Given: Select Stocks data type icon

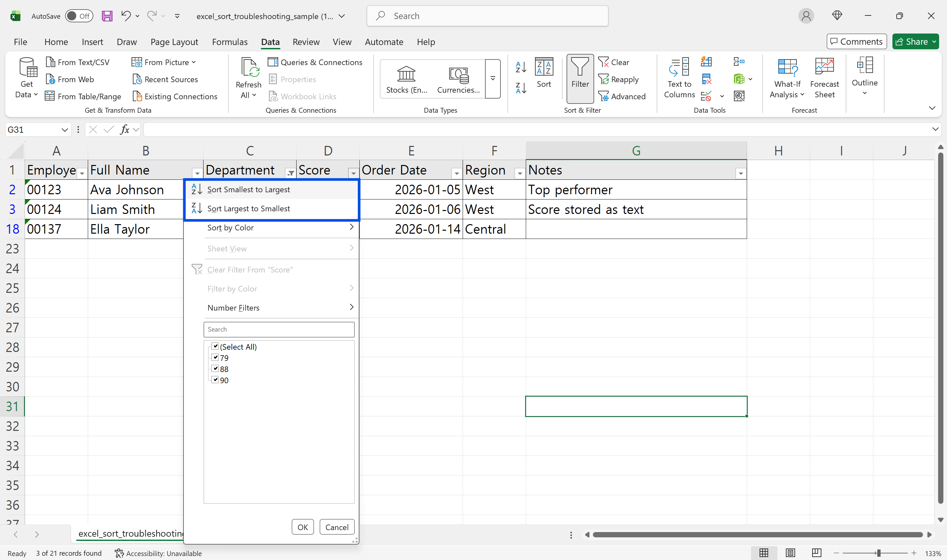Looking at the screenshot, I should pos(406,74).
